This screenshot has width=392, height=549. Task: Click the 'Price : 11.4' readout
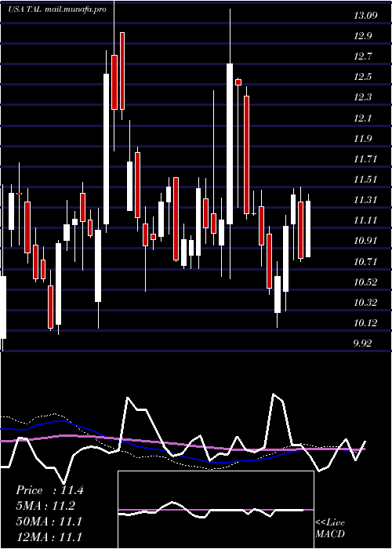click(x=49, y=490)
